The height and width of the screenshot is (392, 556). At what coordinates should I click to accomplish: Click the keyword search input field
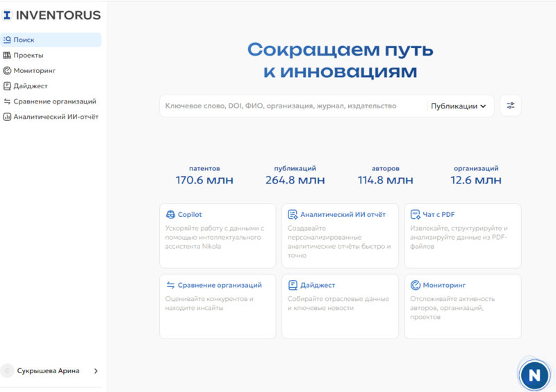click(292, 106)
